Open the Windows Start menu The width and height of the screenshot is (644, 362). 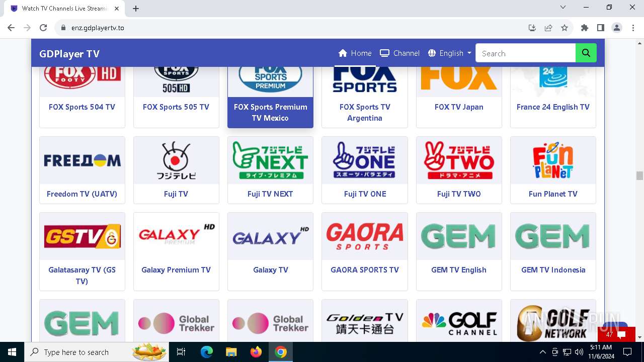(12, 352)
